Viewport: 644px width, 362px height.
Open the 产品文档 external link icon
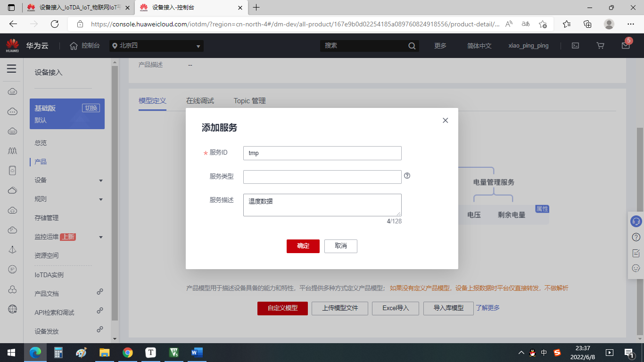coord(100,292)
